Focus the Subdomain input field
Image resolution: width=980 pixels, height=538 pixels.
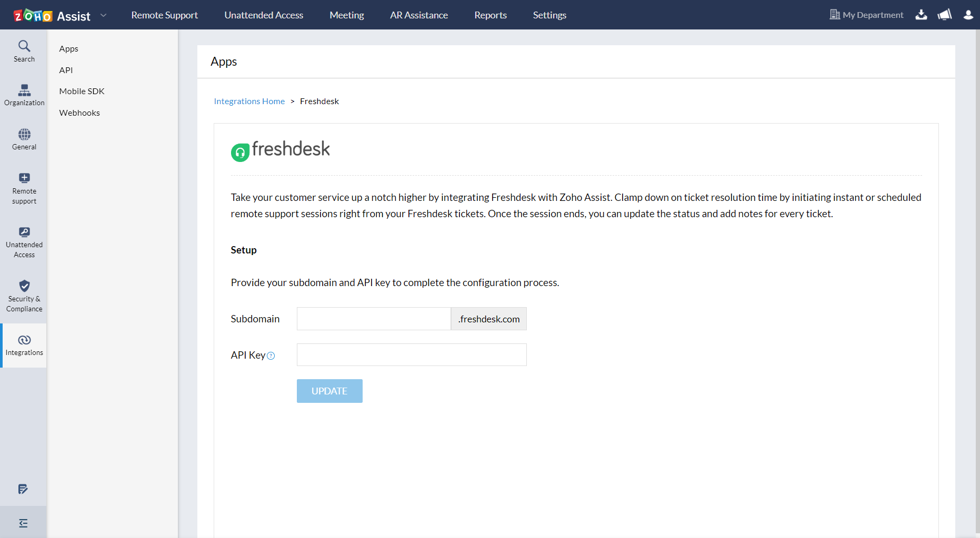coord(374,319)
